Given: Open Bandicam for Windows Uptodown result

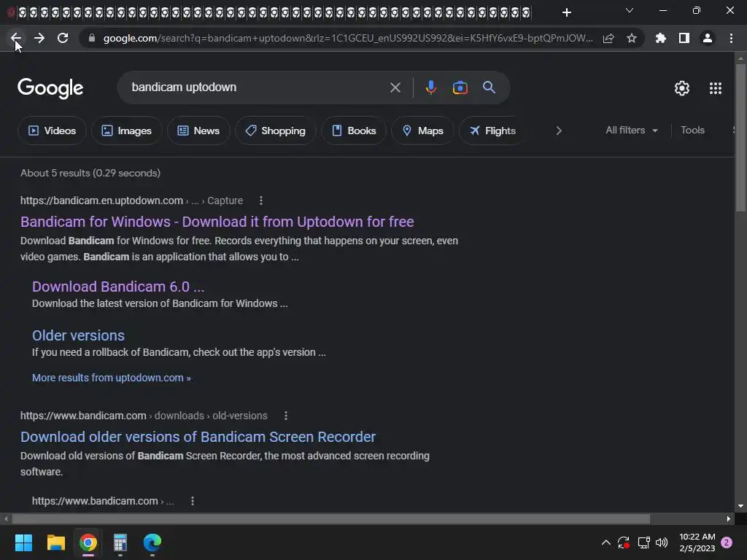Looking at the screenshot, I should [x=217, y=222].
